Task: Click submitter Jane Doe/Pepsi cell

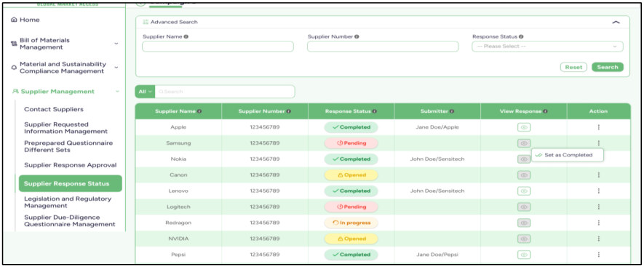Action: (437, 255)
